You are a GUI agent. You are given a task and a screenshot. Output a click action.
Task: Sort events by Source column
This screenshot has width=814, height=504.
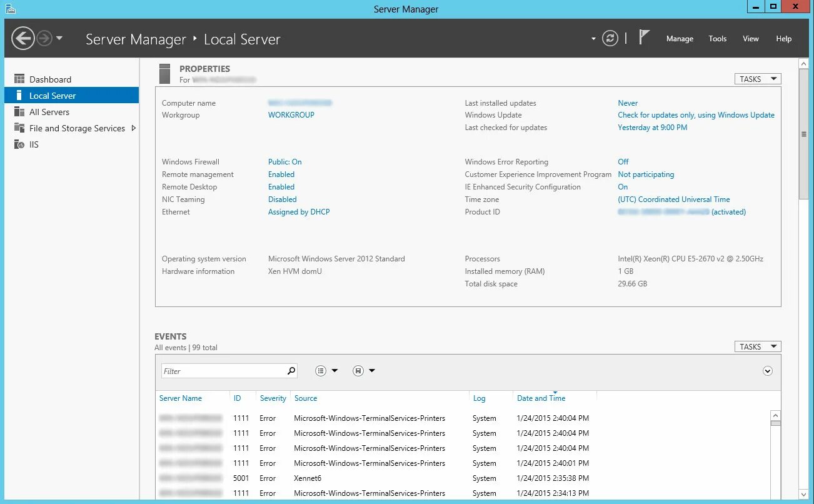tap(306, 398)
